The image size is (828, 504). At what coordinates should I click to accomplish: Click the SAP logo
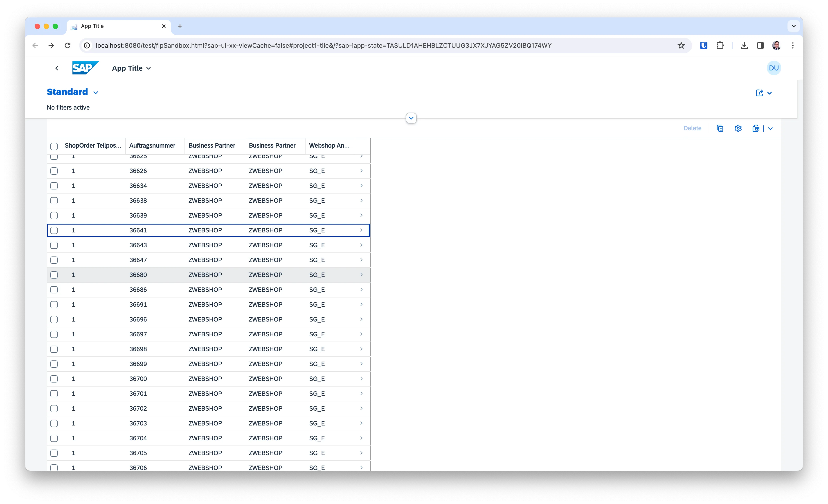point(85,68)
